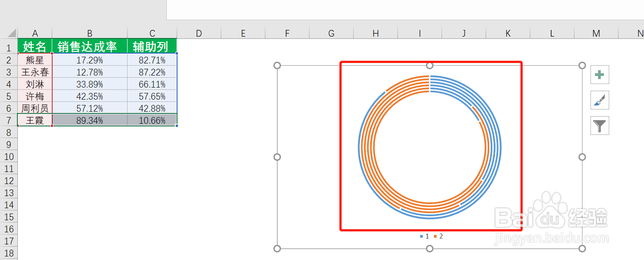The image size is (644, 260).
Task: Select row 12 header
Action: pyautogui.click(x=9, y=180)
